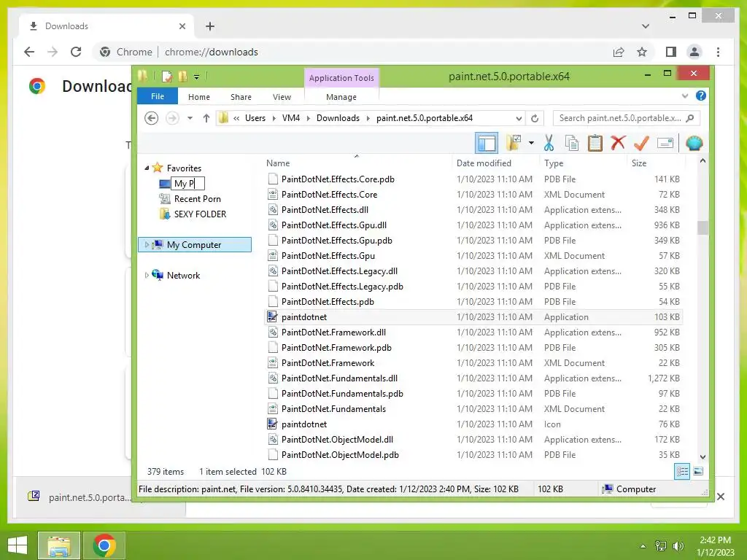Open the Manage ribbon tab
The height and width of the screenshot is (560, 747).
click(341, 97)
